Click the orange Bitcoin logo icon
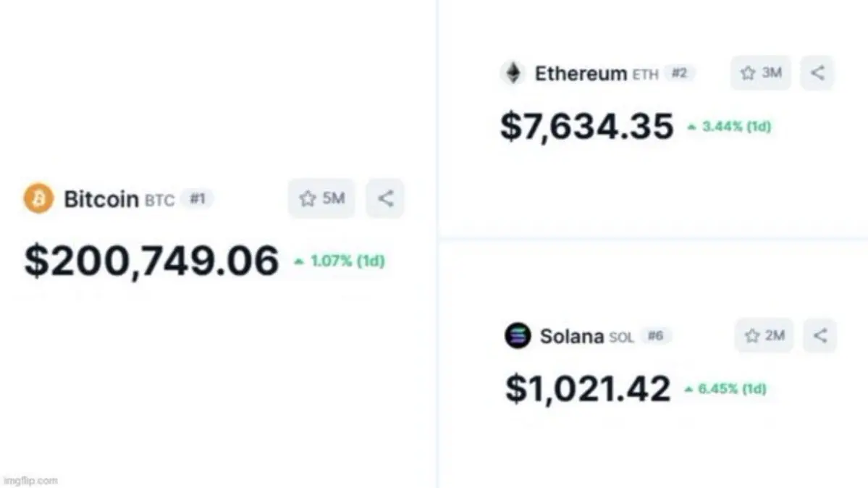 pos(38,198)
